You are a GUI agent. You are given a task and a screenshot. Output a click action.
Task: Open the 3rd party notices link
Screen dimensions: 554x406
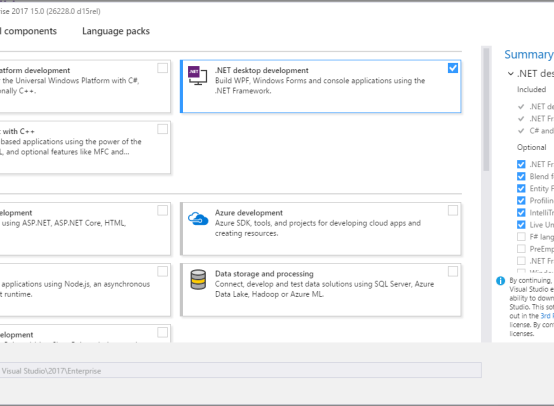pos(547,316)
